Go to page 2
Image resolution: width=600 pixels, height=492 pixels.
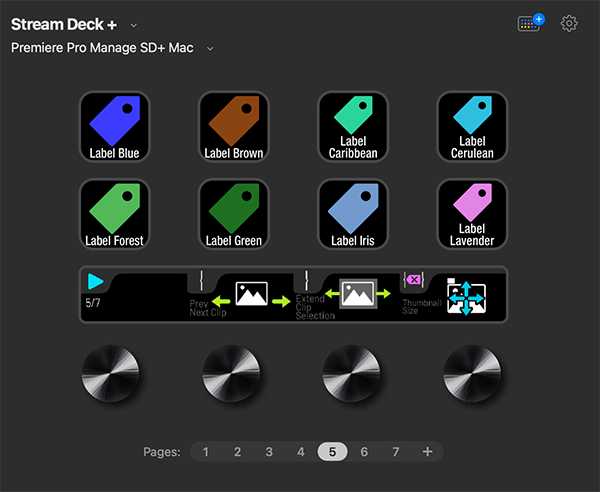237,452
